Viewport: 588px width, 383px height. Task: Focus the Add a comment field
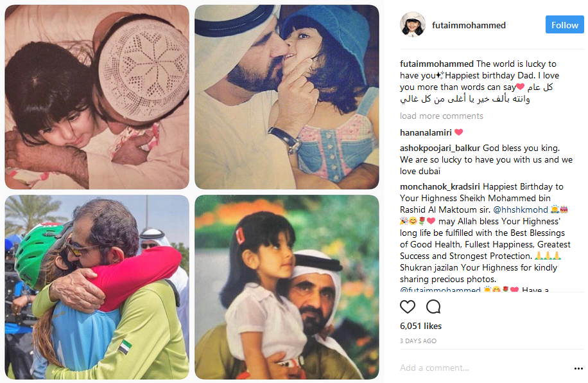(x=484, y=368)
